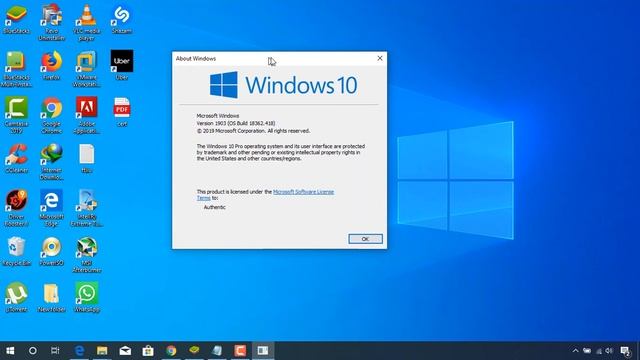This screenshot has width=640, height=360.
Task: Launch Microsoft Edge desktop shortcut
Action: [51, 208]
